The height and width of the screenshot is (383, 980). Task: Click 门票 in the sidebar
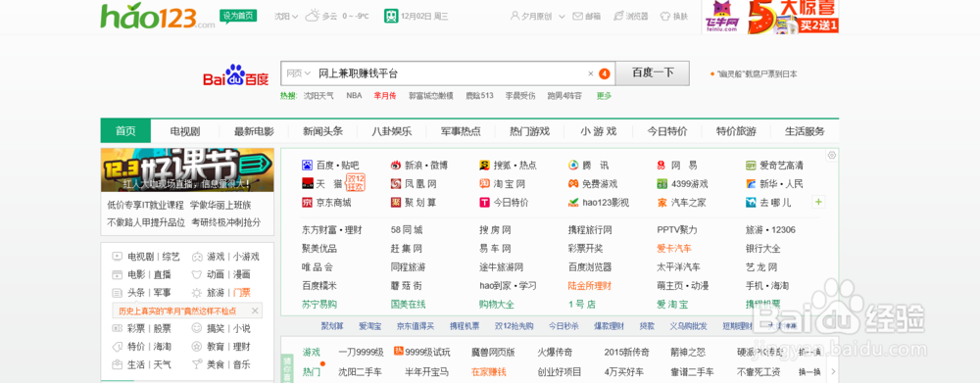tap(242, 293)
